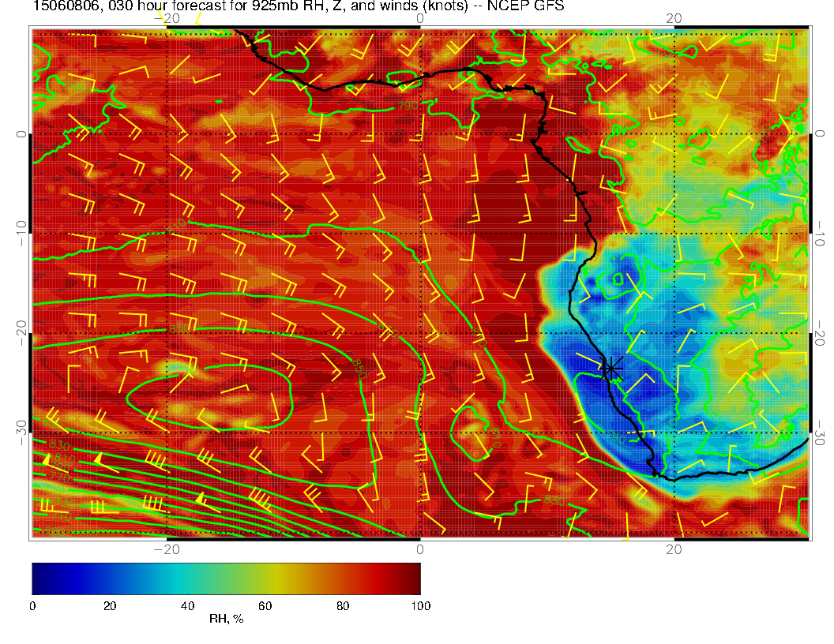The width and height of the screenshot is (834, 644).
Task: Select the "20" tick label on the color bar
Action: click(x=110, y=606)
